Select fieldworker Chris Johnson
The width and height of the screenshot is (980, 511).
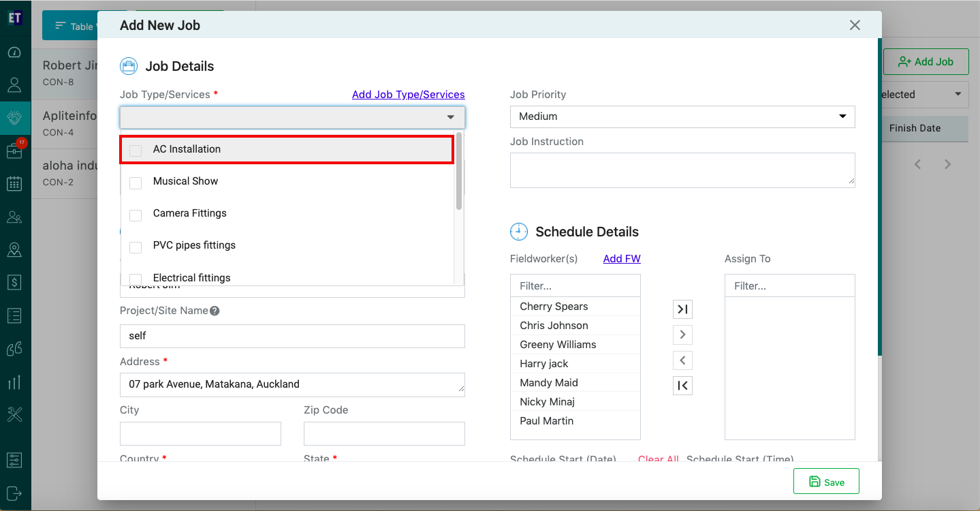pos(575,326)
